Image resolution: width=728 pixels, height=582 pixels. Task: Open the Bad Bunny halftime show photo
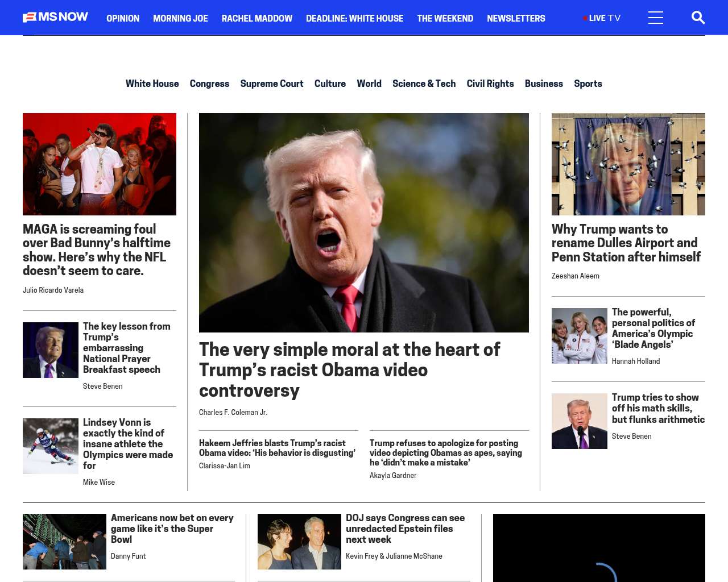(x=100, y=164)
